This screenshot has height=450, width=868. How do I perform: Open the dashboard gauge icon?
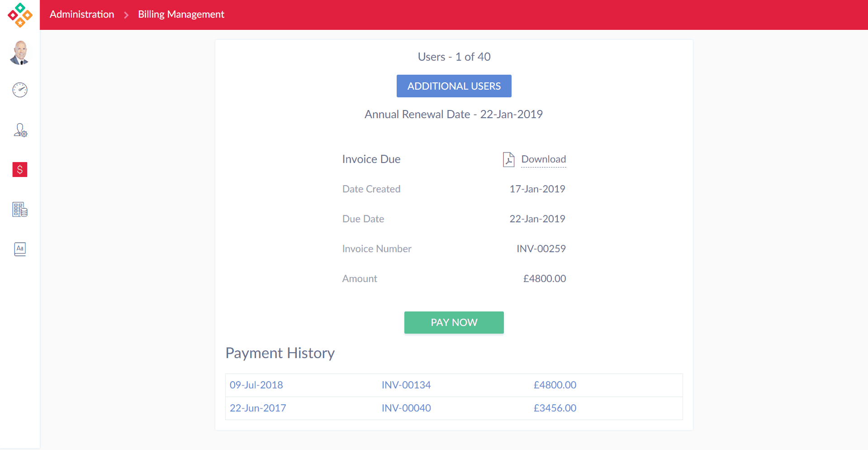click(20, 90)
